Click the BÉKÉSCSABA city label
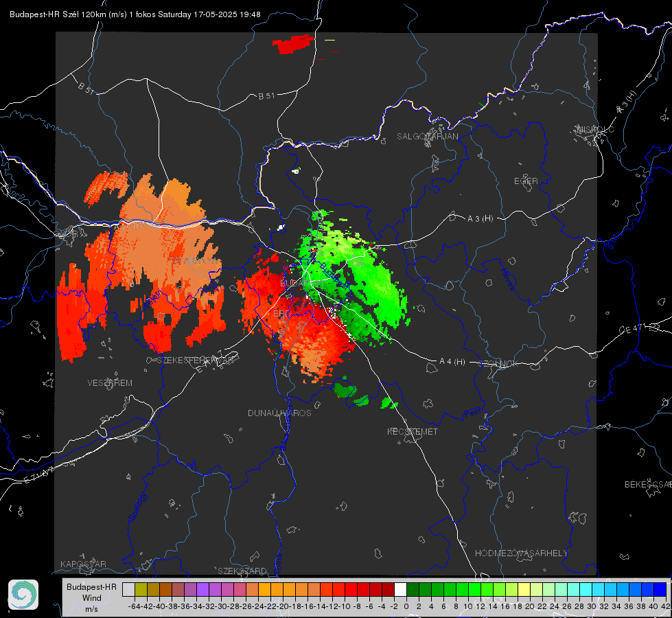The height and width of the screenshot is (618, 672). coord(648,485)
